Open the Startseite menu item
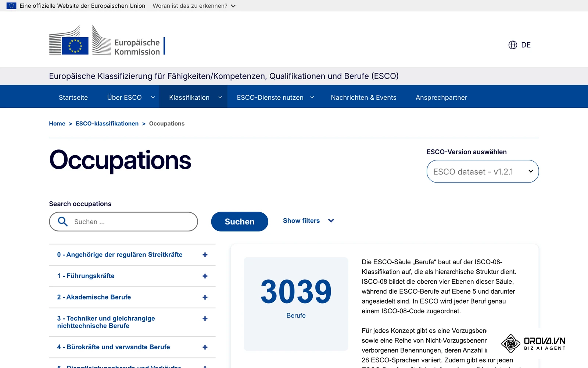 coord(73,98)
